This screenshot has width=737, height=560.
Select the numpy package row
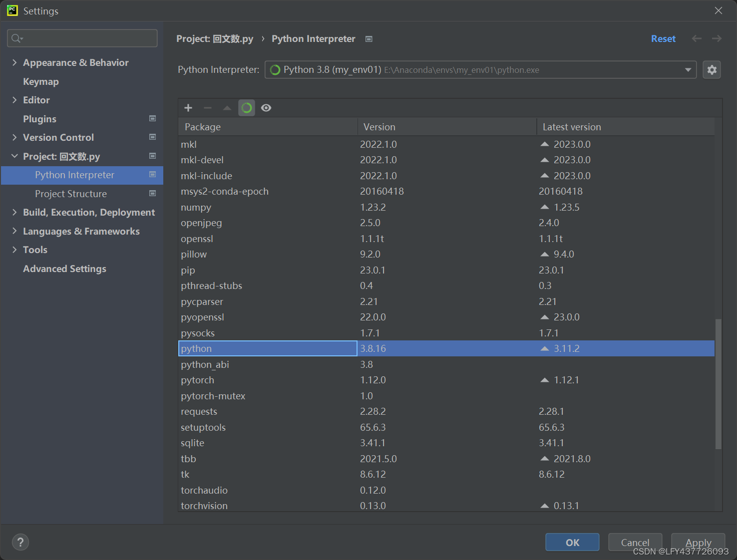(x=446, y=207)
